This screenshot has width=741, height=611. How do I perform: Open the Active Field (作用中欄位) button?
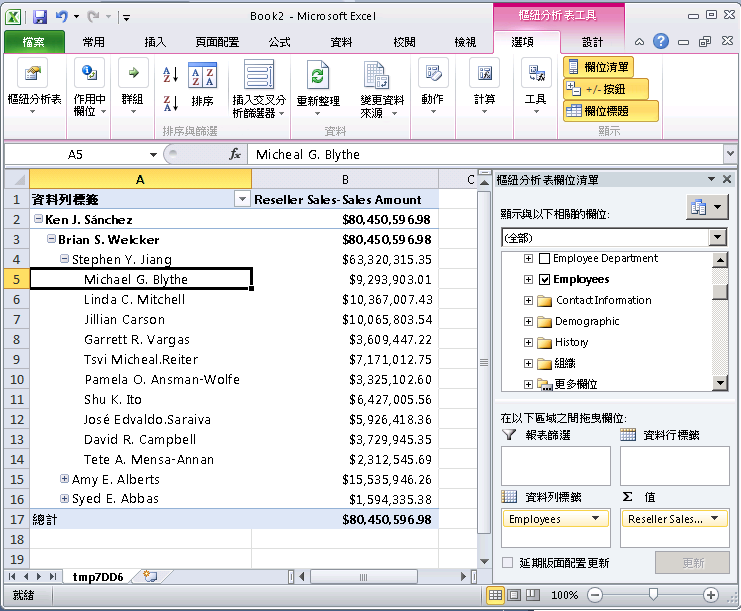[89, 86]
